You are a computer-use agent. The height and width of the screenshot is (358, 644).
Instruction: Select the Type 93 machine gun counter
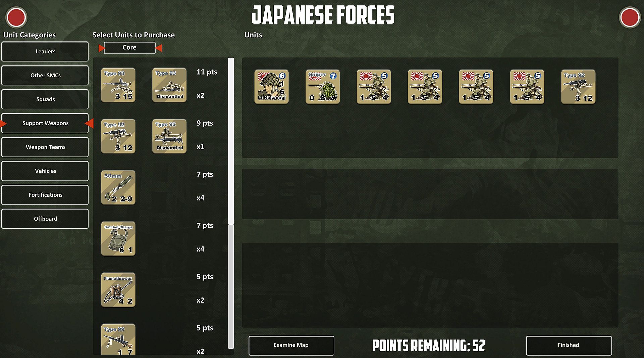[118, 85]
